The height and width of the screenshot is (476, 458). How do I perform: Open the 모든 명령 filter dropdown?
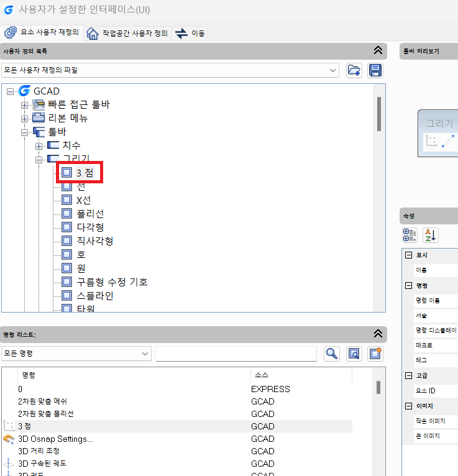145,354
